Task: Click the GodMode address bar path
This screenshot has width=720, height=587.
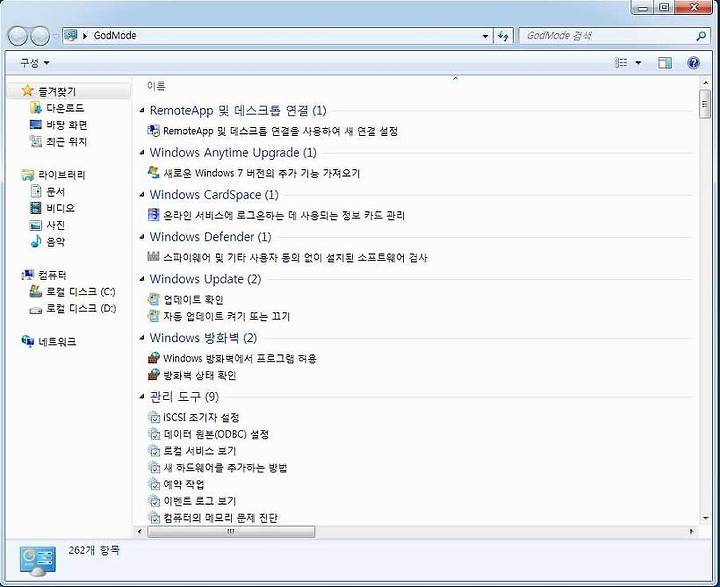Action: (x=115, y=35)
